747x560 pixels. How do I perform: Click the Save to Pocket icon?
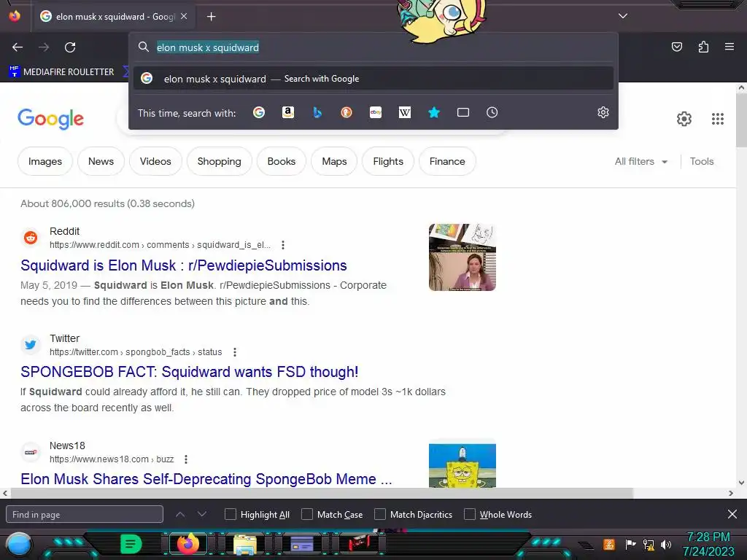click(676, 47)
